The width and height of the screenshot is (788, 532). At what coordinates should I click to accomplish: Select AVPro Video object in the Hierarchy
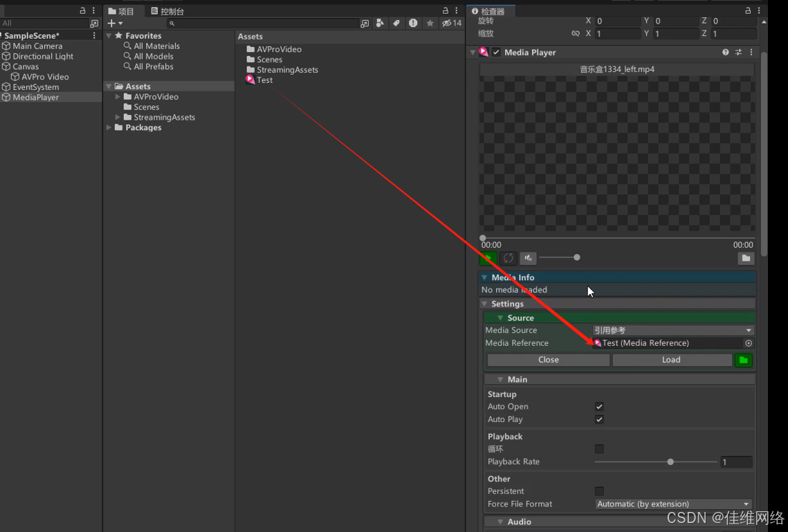pos(45,77)
